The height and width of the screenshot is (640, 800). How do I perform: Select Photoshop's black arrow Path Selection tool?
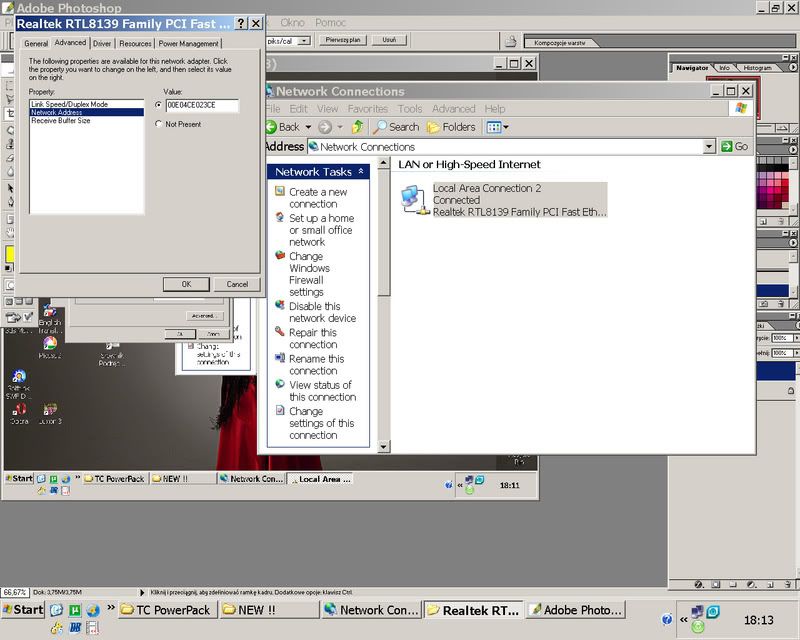(x=10, y=188)
